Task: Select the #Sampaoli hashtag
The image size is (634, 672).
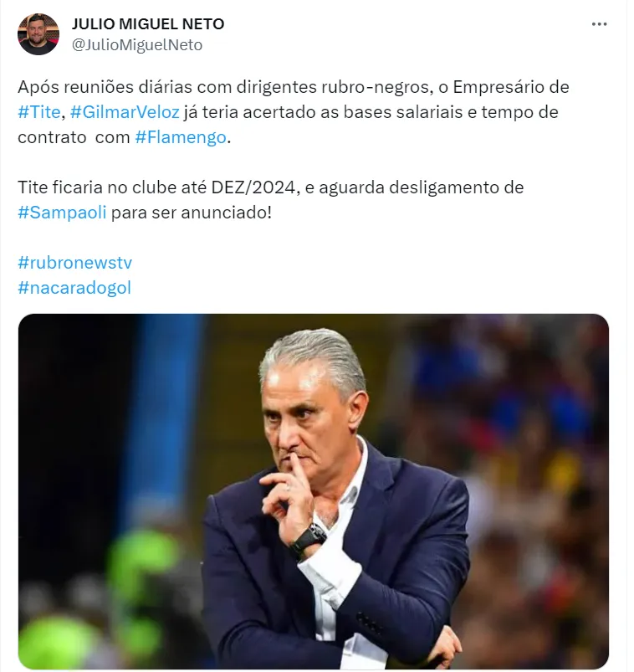Action: (62, 213)
